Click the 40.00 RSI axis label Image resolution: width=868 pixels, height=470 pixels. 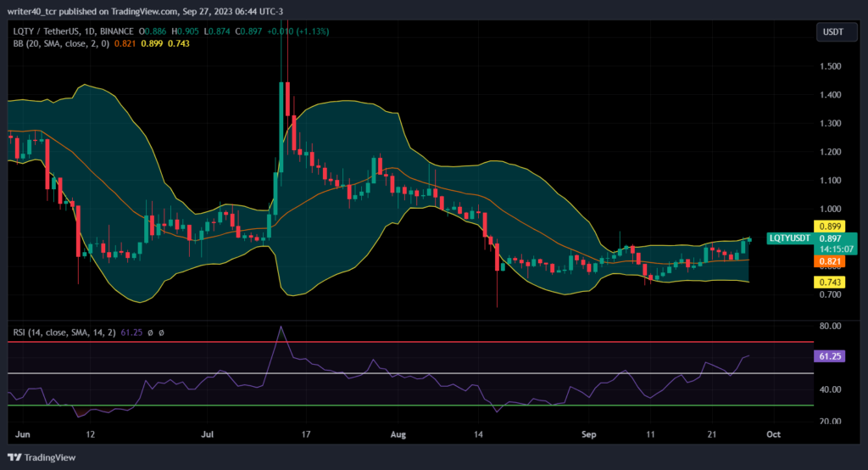[830, 389]
